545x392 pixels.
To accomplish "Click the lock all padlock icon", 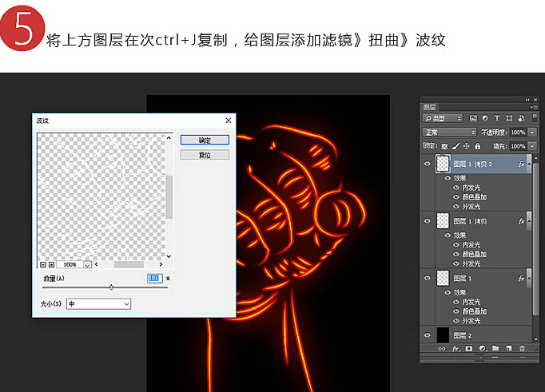I will [478, 147].
